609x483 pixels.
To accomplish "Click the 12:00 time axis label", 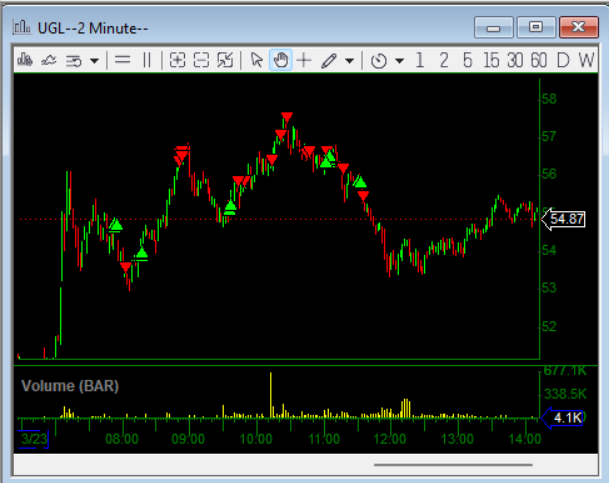I will click(x=390, y=439).
